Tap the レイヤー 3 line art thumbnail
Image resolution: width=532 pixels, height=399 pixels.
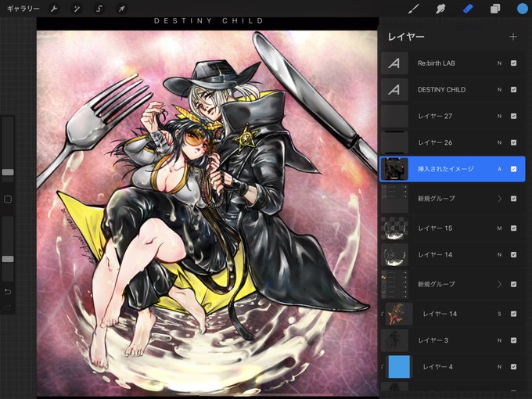click(394, 340)
